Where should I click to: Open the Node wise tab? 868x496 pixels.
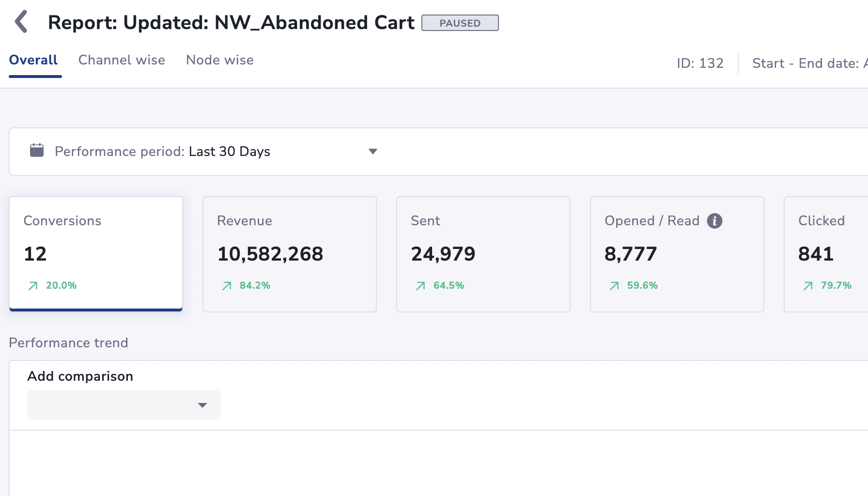220,60
